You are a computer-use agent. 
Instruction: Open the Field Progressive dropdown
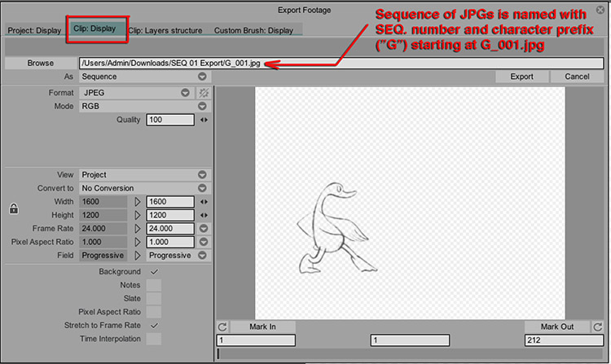click(x=178, y=256)
